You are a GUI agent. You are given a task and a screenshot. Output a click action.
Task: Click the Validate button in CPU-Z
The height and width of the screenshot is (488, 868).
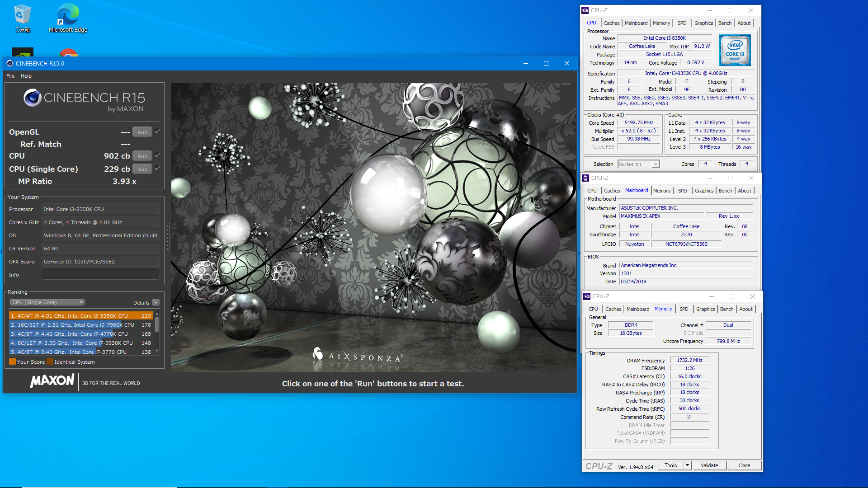click(709, 465)
